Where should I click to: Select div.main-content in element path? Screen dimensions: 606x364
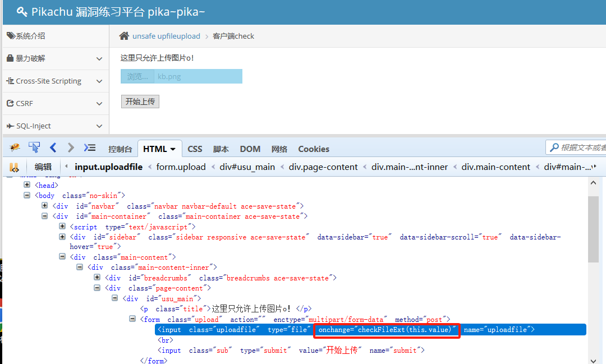[495, 167]
